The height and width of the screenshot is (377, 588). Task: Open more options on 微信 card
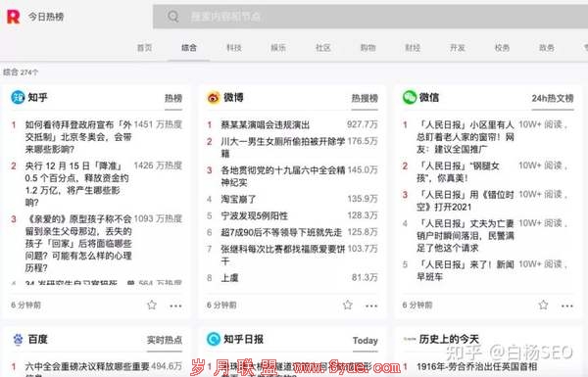tap(567, 306)
